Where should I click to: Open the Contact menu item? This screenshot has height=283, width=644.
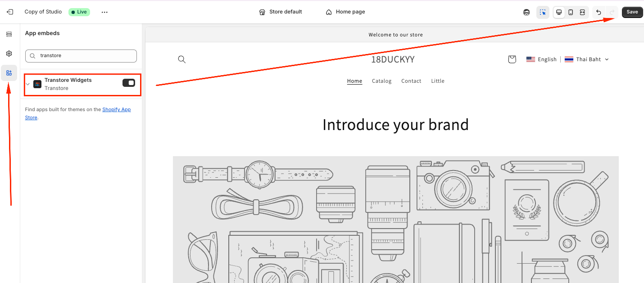[x=411, y=81]
